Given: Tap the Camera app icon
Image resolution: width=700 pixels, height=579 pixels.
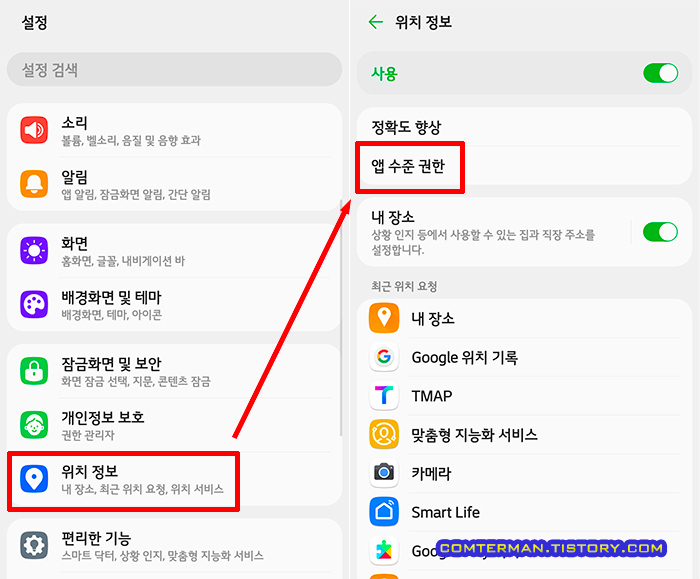Looking at the screenshot, I should (x=384, y=473).
